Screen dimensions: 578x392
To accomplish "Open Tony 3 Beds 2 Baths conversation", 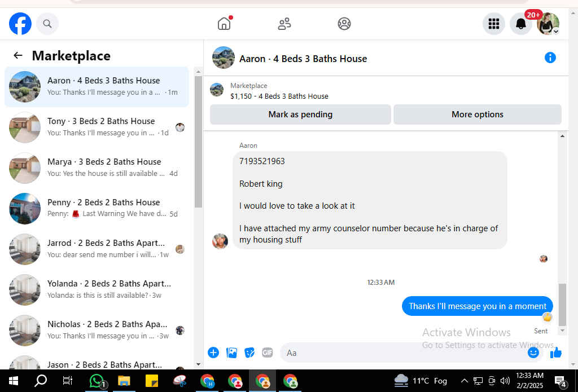I will [x=97, y=127].
